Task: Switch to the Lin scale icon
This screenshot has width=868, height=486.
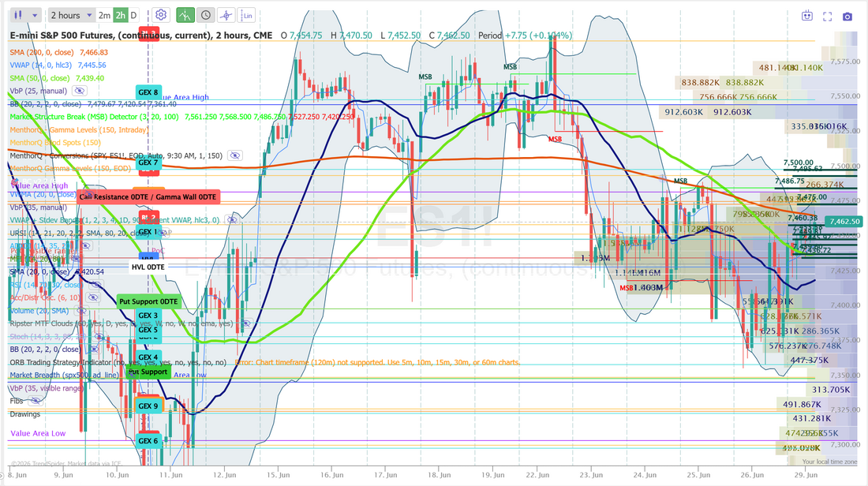Action: [x=246, y=15]
